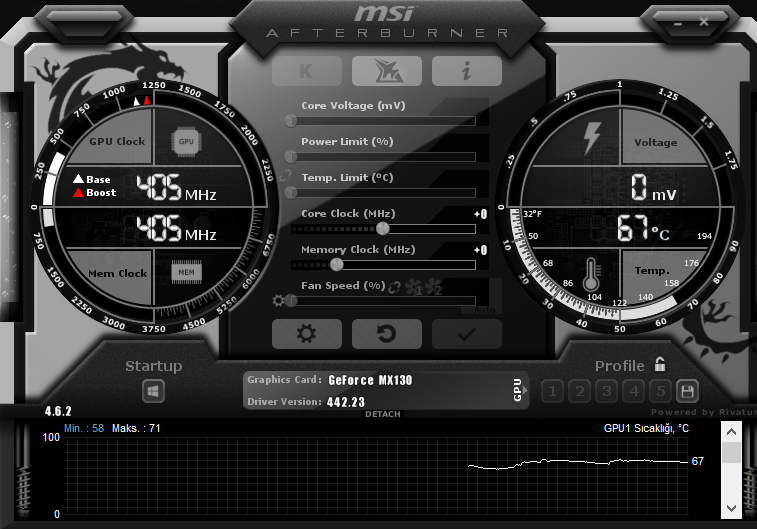Click the Core Voltage slider handle
Screen dimensions: 757x529
pos(291,121)
